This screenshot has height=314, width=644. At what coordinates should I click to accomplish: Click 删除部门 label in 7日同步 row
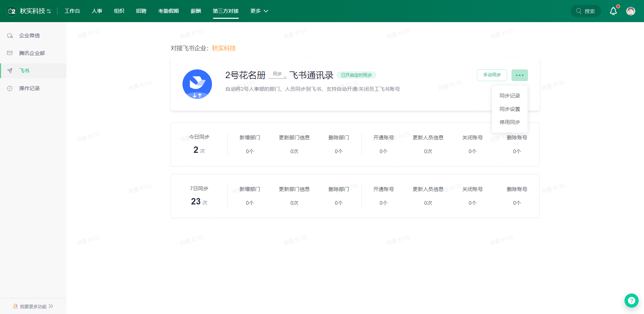339,189
